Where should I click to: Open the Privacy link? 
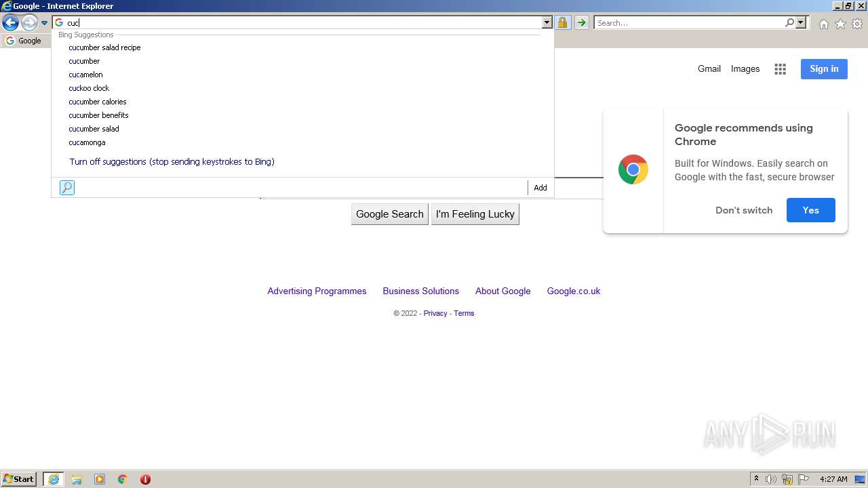click(435, 313)
